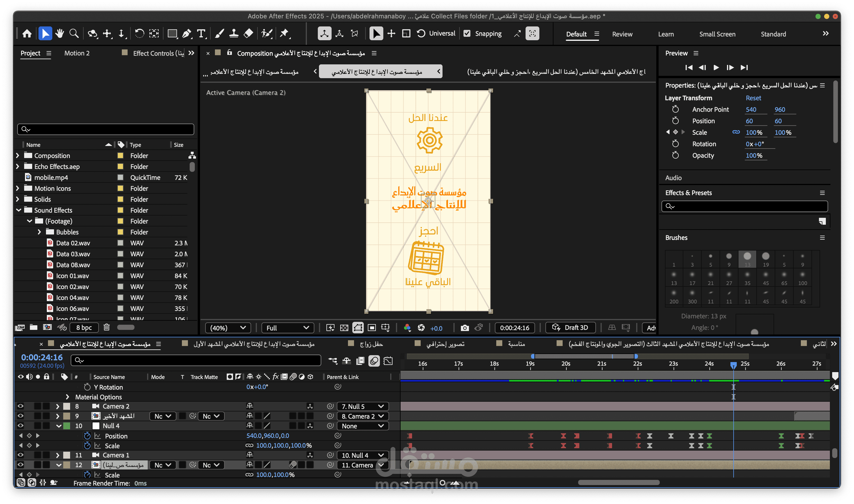
Task: Switch to the Review workspace
Action: [622, 34]
